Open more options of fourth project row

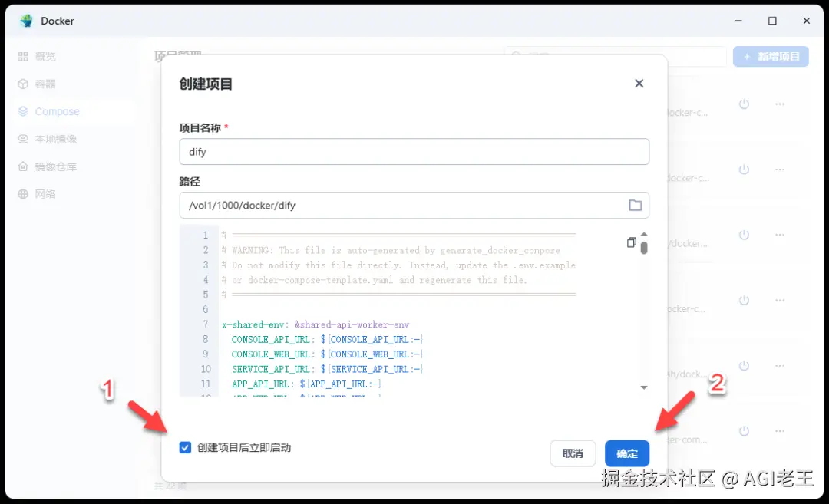tap(780, 300)
